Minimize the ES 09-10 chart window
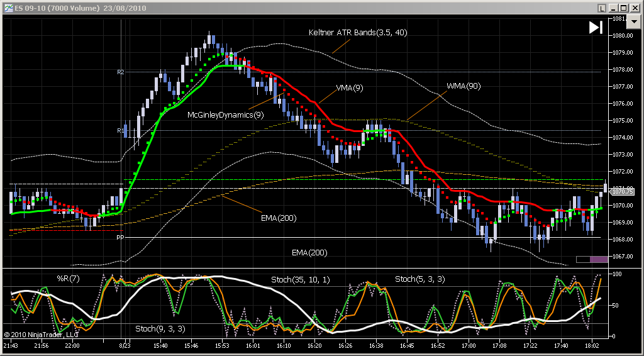 (x=614, y=8)
